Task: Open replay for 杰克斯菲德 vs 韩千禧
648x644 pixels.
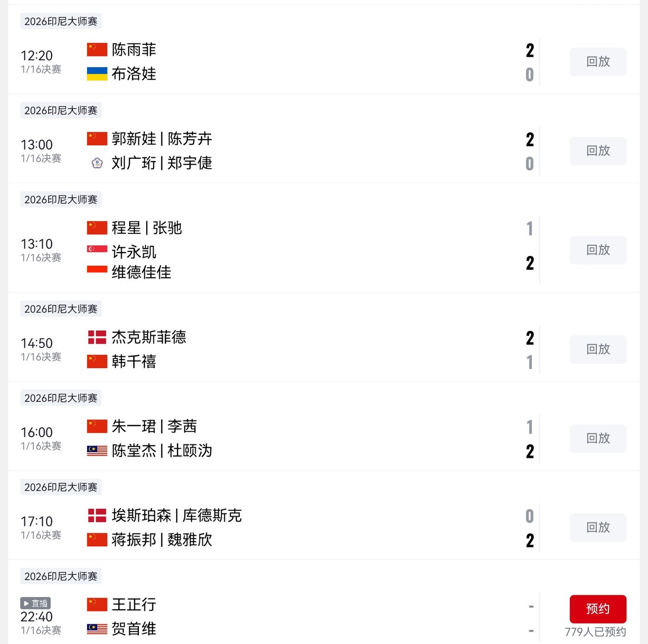Action: pyautogui.click(x=598, y=350)
